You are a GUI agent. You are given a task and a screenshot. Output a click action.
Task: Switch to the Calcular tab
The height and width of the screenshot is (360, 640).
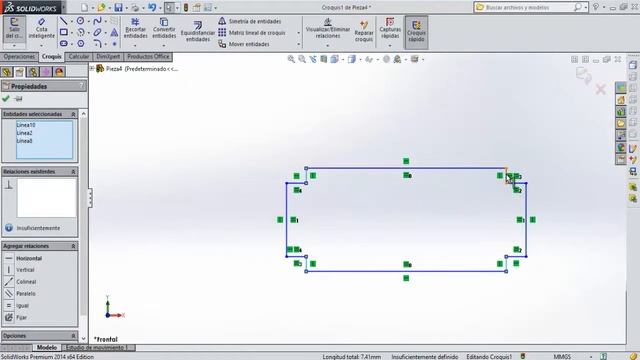pos(79,57)
